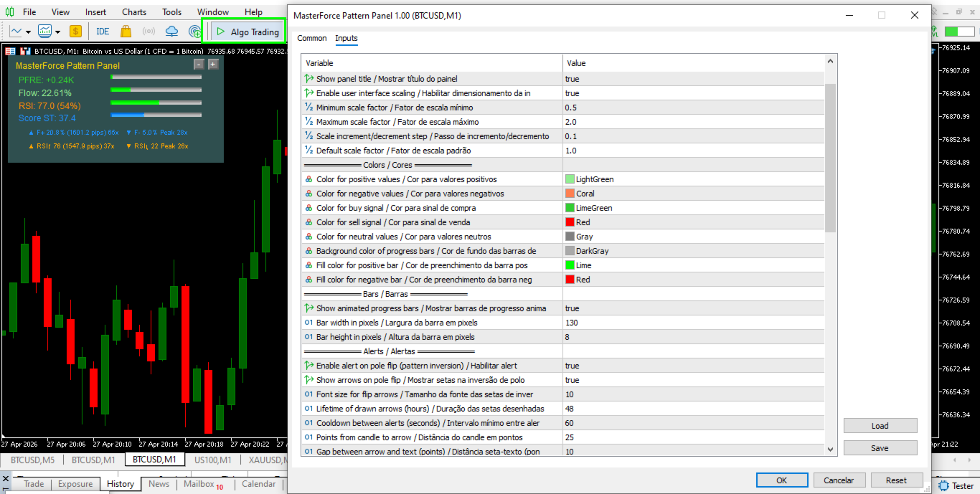Screen dimensions: 980x494
Task: Edit Cooldown between alerts value 60
Action: pyautogui.click(x=694, y=423)
